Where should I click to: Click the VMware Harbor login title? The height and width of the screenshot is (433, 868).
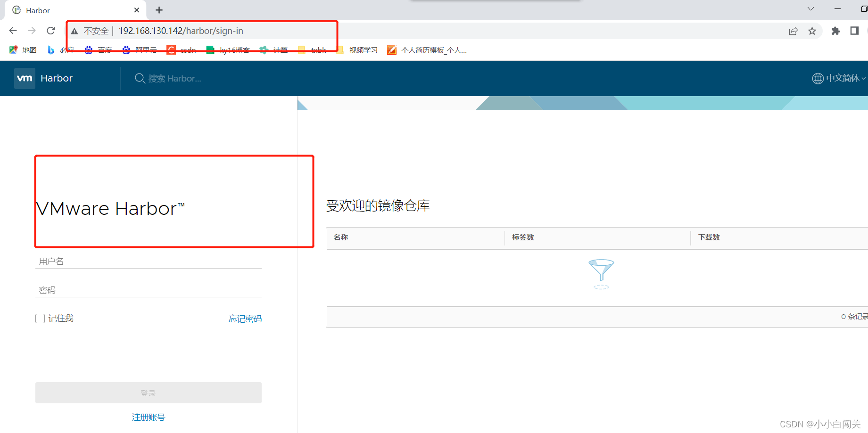tap(110, 209)
